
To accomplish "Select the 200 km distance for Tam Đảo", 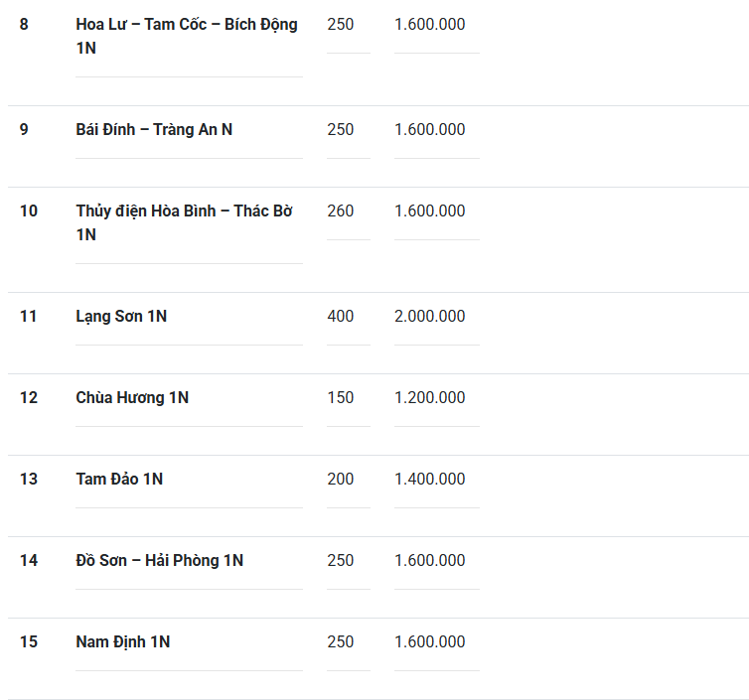I will (x=340, y=479).
